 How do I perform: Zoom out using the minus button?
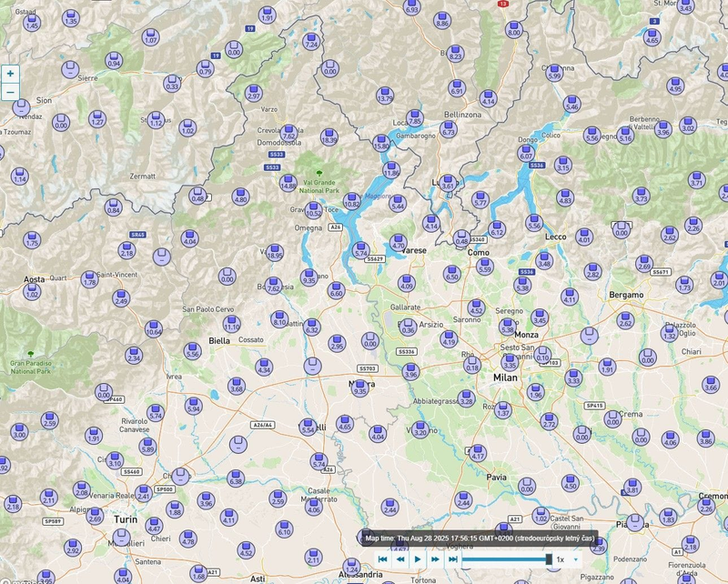pyautogui.click(x=9, y=92)
